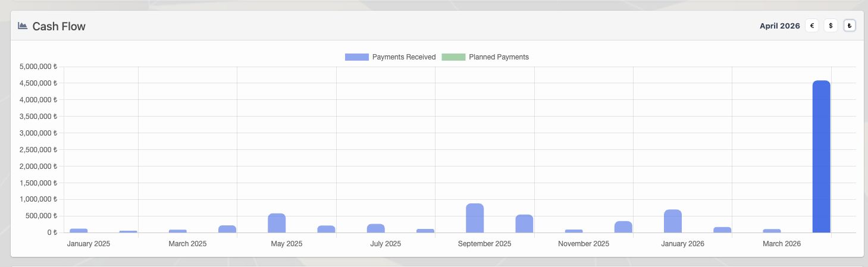868x267 pixels.
Task: Click the January 2025 bar
Action: tap(79, 230)
